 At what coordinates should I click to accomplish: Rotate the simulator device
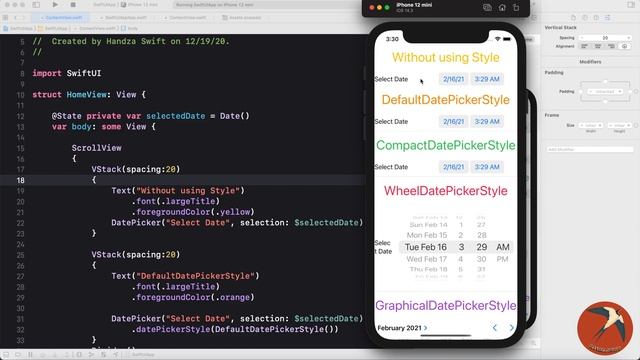click(516, 7)
